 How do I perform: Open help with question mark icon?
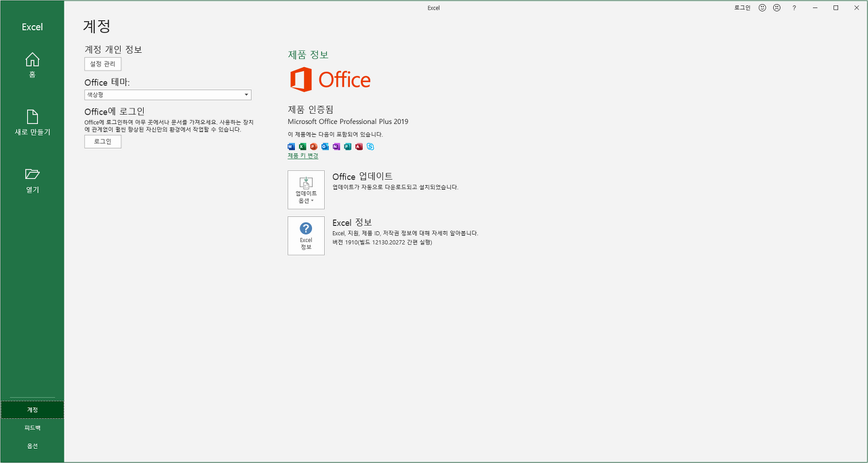tap(794, 7)
